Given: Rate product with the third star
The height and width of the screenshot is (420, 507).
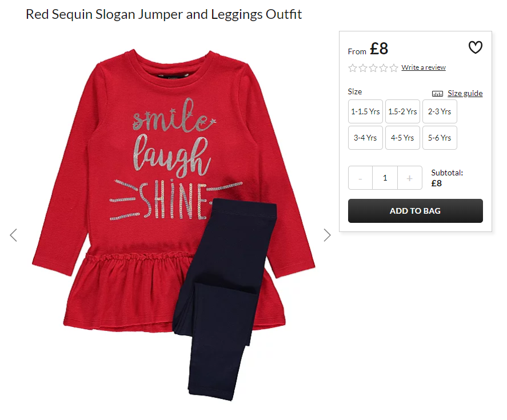Looking at the screenshot, I should pyautogui.click(x=373, y=68).
